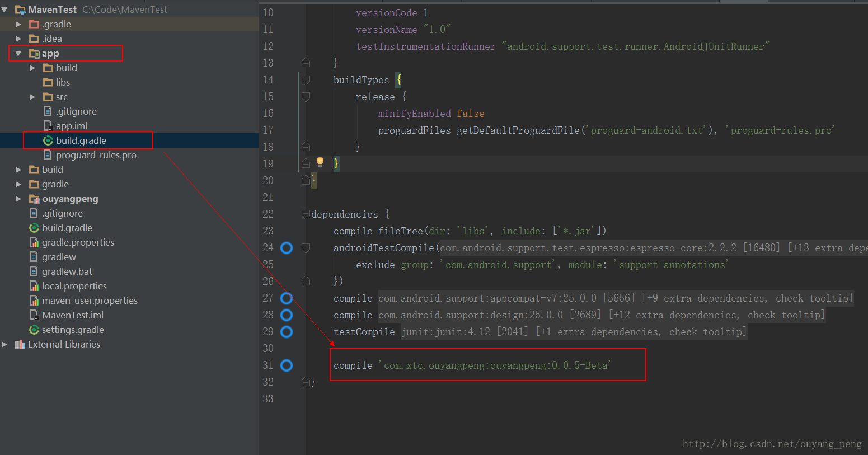This screenshot has height=455, width=868.
Task: Click the testInstrumentationRunner line
Action: [562, 46]
